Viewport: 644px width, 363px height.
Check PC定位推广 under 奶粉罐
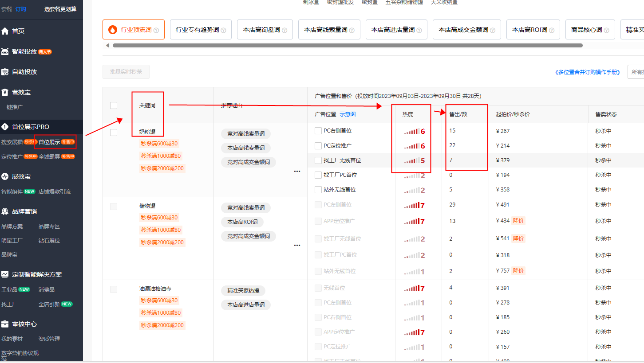point(318,146)
